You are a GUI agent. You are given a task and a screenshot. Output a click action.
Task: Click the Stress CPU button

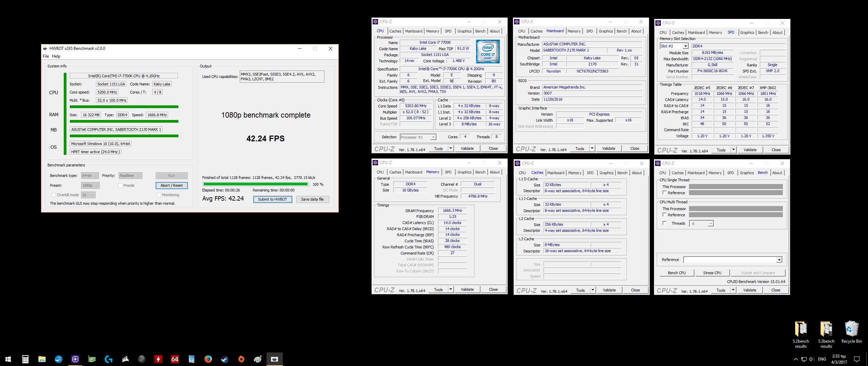pyautogui.click(x=712, y=273)
